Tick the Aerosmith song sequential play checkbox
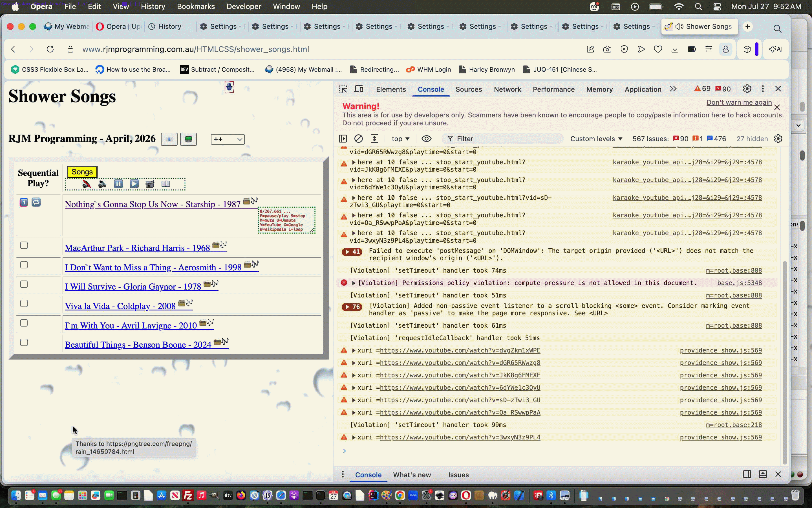Screen dimensions: 812x508 click(x=24, y=265)
